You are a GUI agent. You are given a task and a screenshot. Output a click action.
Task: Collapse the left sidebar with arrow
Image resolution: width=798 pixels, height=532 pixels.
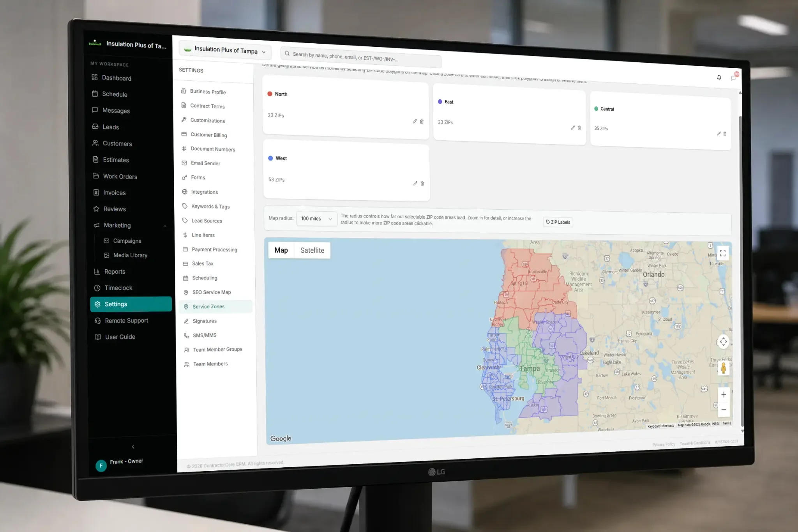133,447
